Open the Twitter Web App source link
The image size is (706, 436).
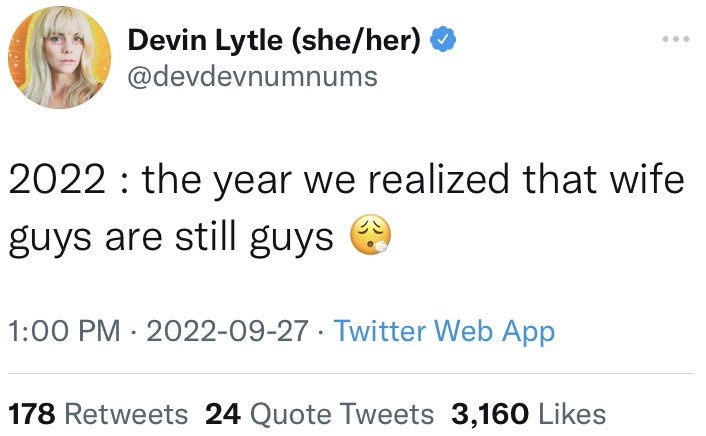click(444, 331)
